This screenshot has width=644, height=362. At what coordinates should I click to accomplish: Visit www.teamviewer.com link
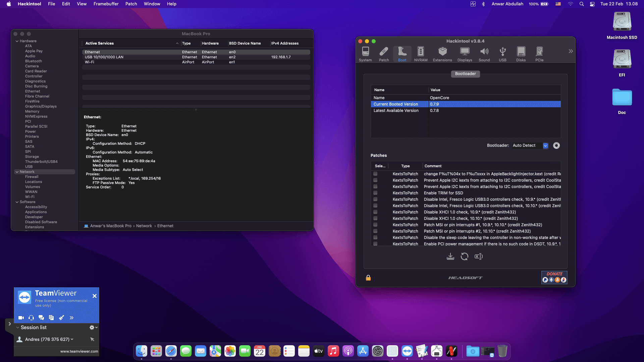(79, 351)
